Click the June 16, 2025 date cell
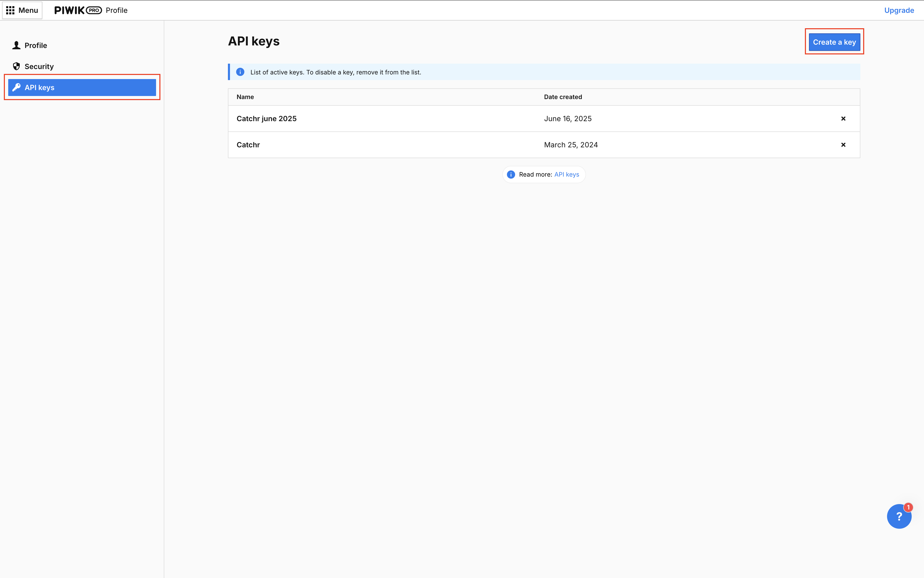The image size is (924, 578). point(568,119)
